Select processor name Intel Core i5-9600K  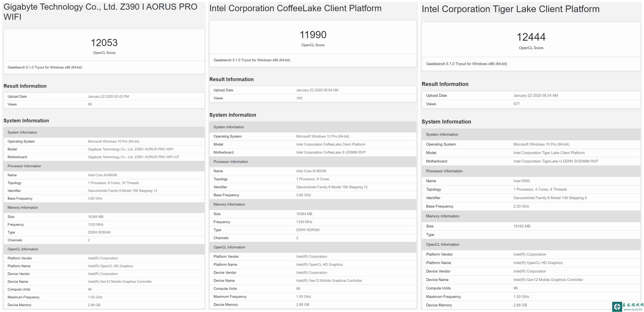coord(311,171)
